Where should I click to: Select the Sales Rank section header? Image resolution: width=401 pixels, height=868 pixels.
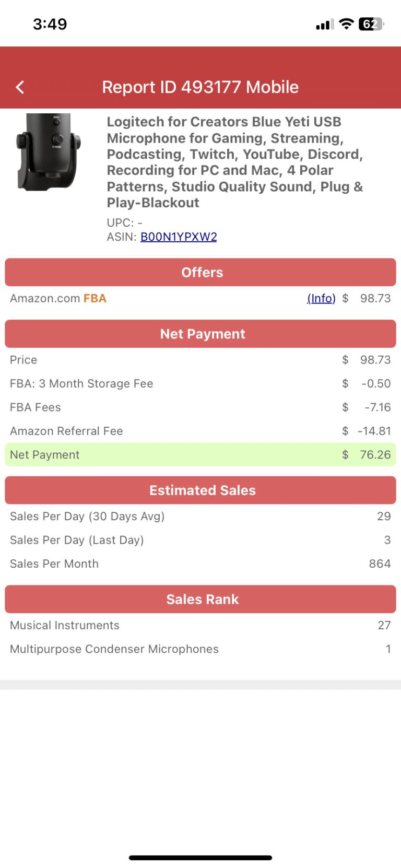coord(200,599)
